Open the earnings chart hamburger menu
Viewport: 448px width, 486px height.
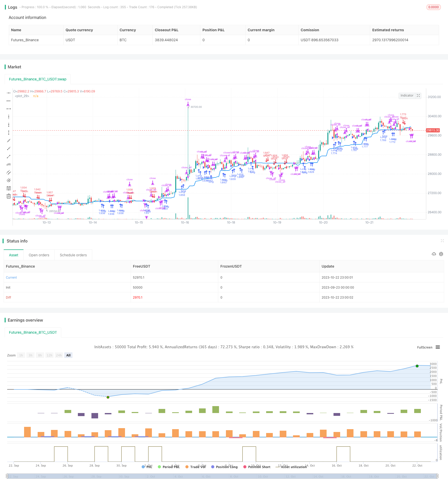point(438,347)
